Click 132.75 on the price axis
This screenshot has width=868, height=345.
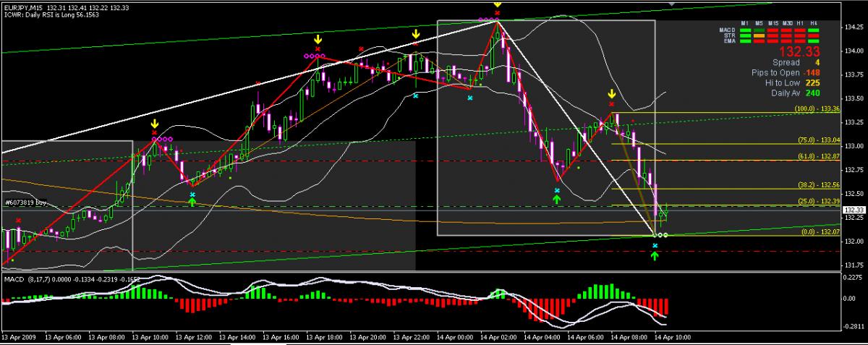[x=854, y=170]
